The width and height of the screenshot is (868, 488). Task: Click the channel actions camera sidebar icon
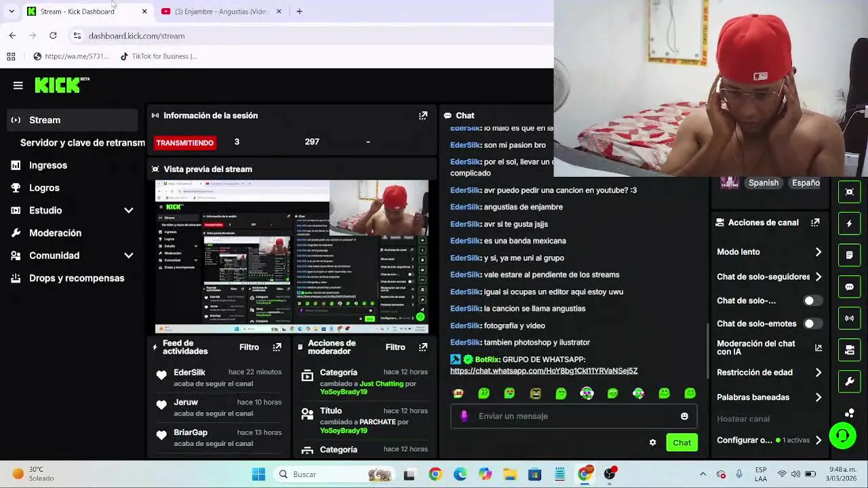pyautogui.click(x=849, y=350)
